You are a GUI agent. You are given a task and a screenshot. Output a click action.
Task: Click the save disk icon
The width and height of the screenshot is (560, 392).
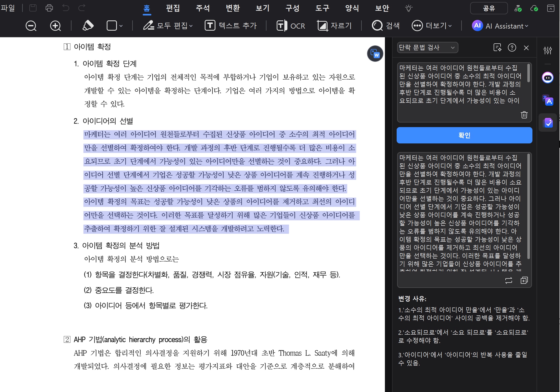(x=33, y=8)
